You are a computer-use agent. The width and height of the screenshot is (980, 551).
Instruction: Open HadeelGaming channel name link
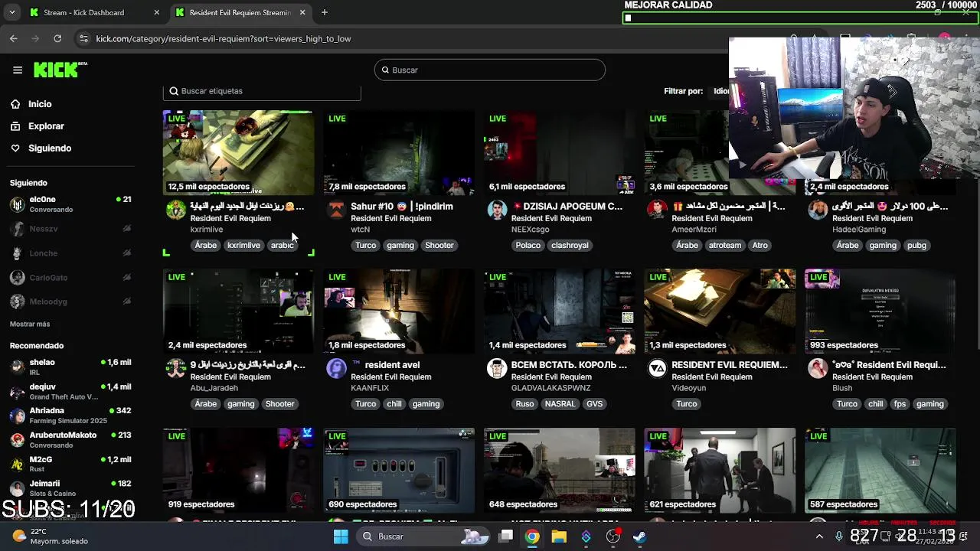point(859,230)
